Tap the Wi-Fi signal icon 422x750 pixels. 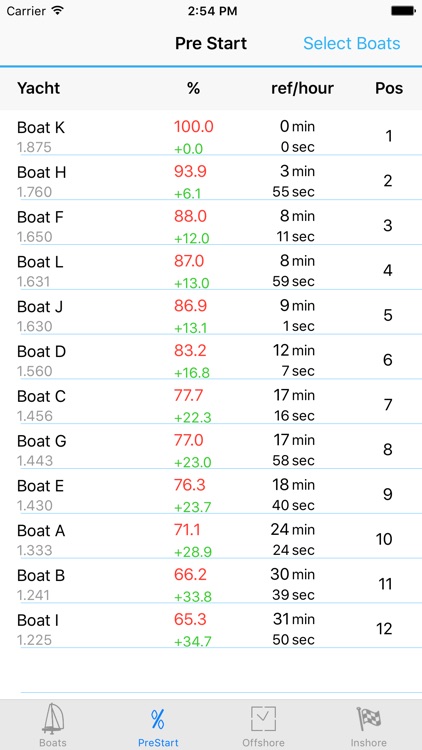coord(57,11)
